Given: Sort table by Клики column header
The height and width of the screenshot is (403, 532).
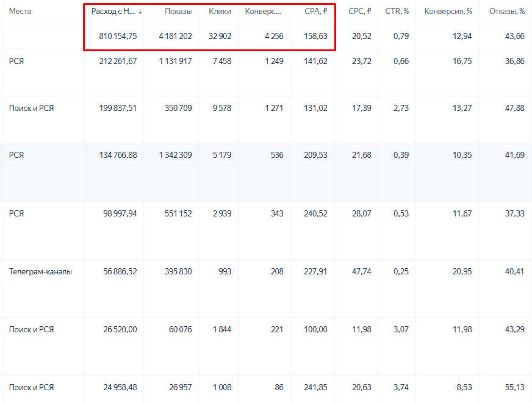Looking at the screenshot, I should 220,11.
